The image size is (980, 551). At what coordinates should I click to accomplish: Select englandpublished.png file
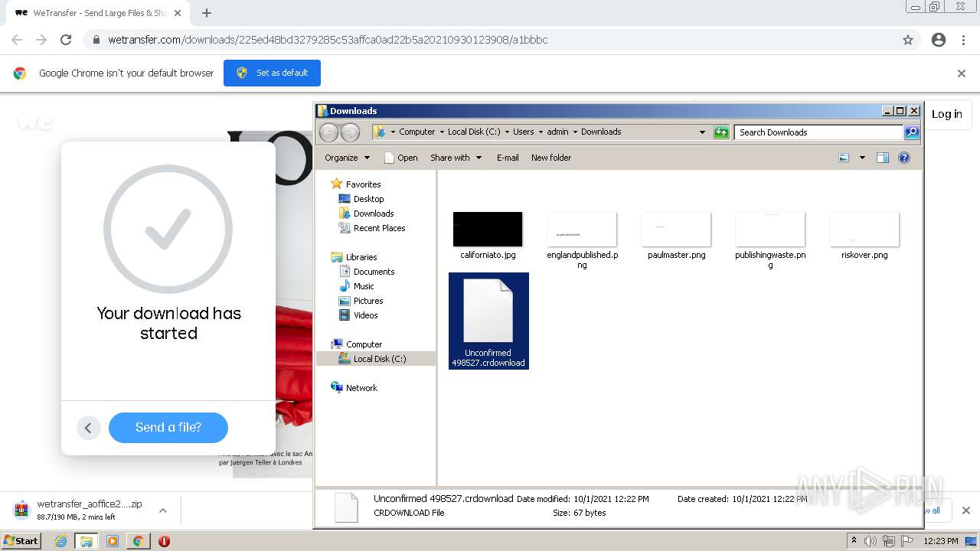[582, 240]
